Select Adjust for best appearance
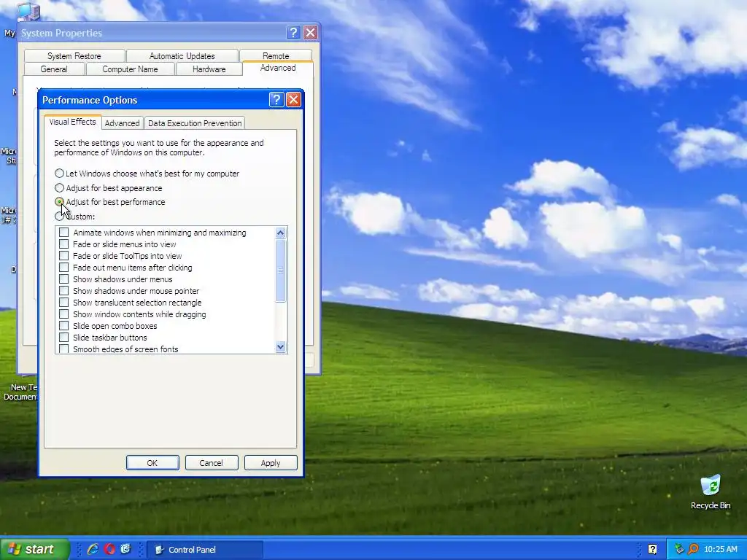747x560 pixels. (109, 187)
